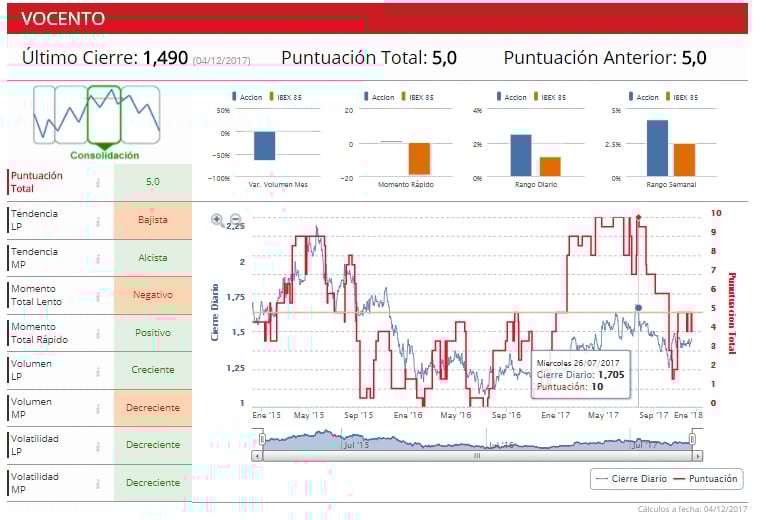This screenshot has height=520, width=766.
Task: Click the Cálculos a fecha: 04/12/2017 footer
Action: point(692,509)
